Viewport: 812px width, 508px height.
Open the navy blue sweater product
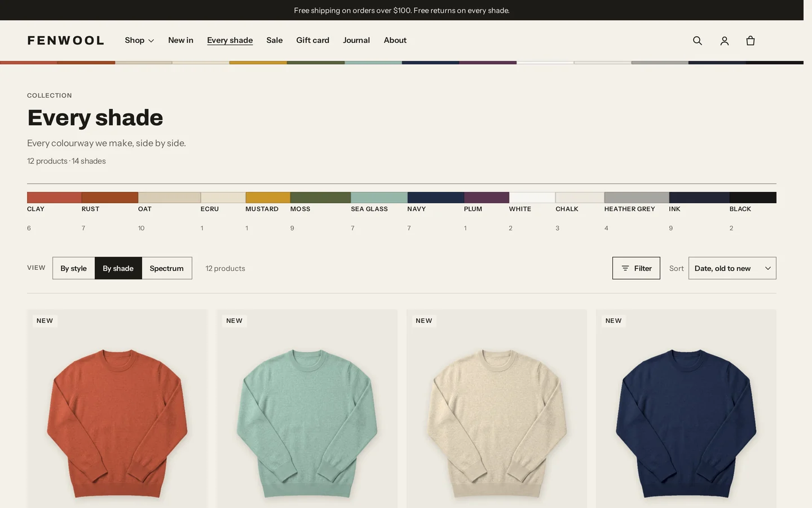tap(686, 409)
